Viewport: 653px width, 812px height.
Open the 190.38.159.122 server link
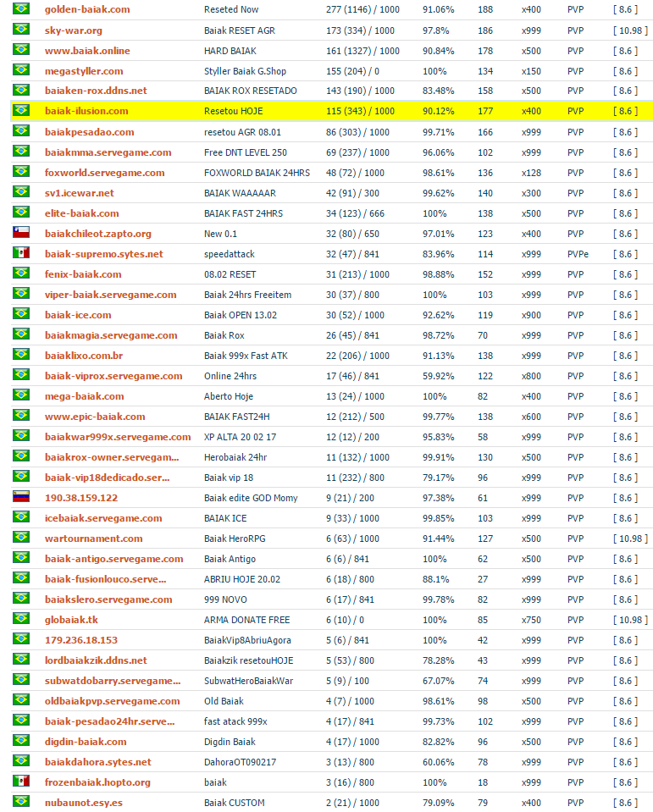pos(80,498)
